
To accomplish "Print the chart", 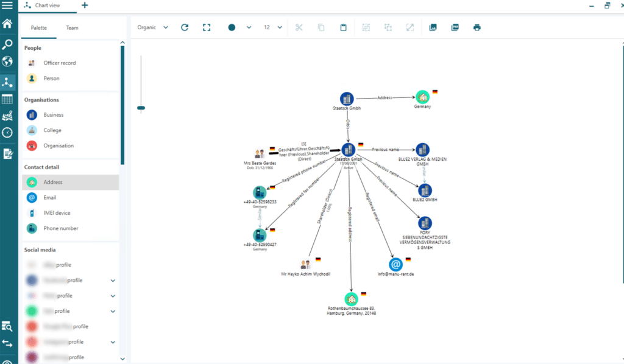I will [x=477, y=27].
